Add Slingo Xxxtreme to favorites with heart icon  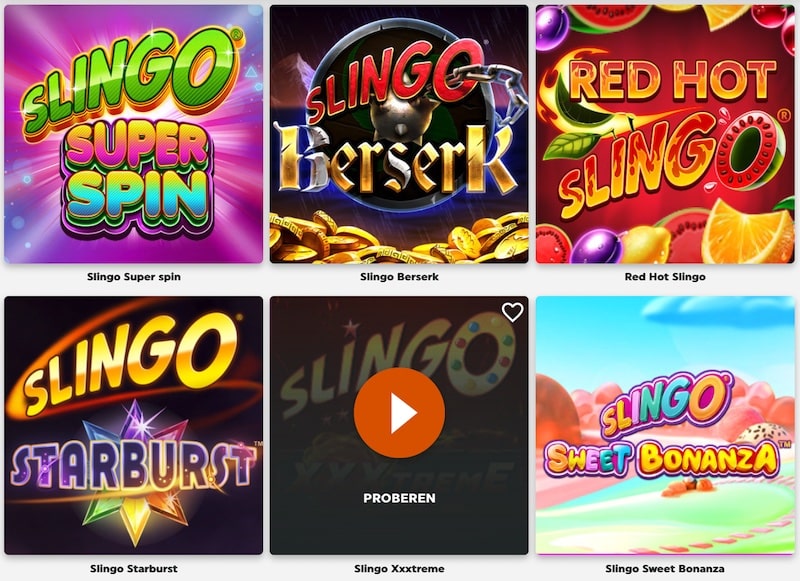512,312
